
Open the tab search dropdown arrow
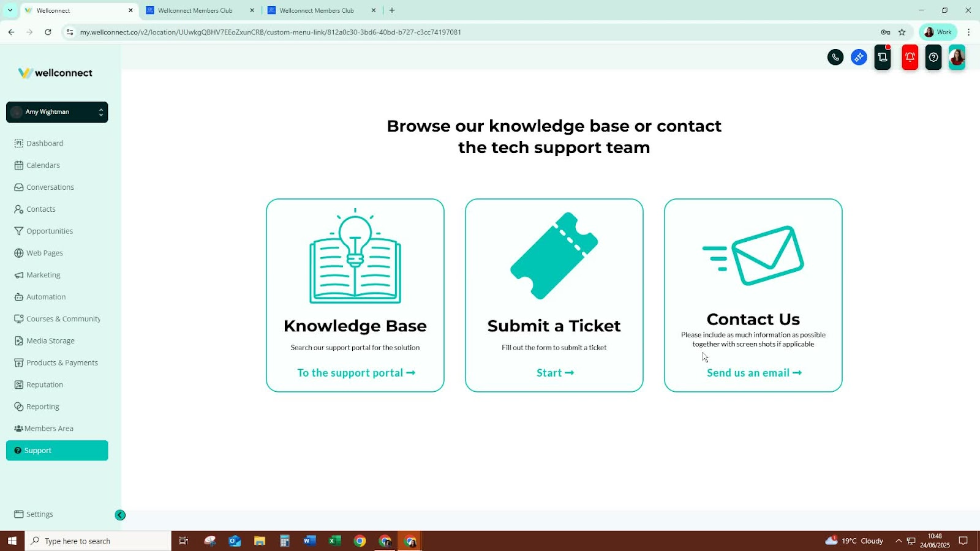click(x=10, y=10)
